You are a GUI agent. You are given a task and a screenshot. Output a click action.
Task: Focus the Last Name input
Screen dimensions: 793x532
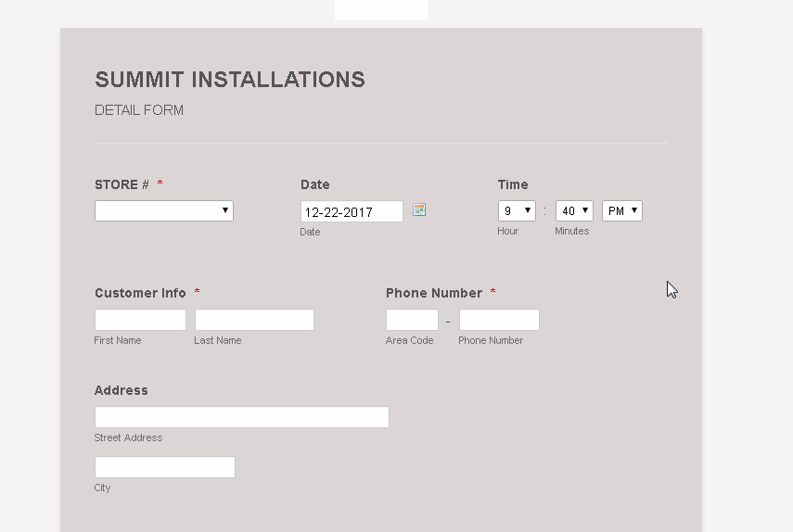click(x=254, y=320)
